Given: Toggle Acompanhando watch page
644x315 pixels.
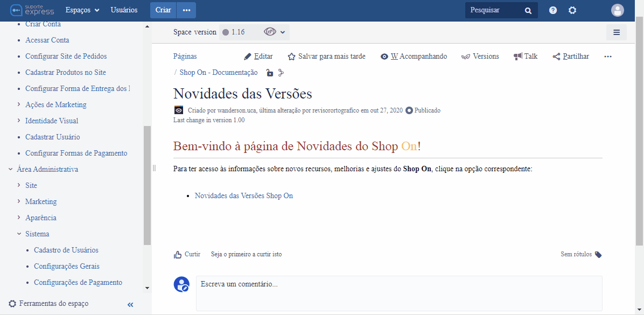Looking at the screenshot, I should pos(414,57).
